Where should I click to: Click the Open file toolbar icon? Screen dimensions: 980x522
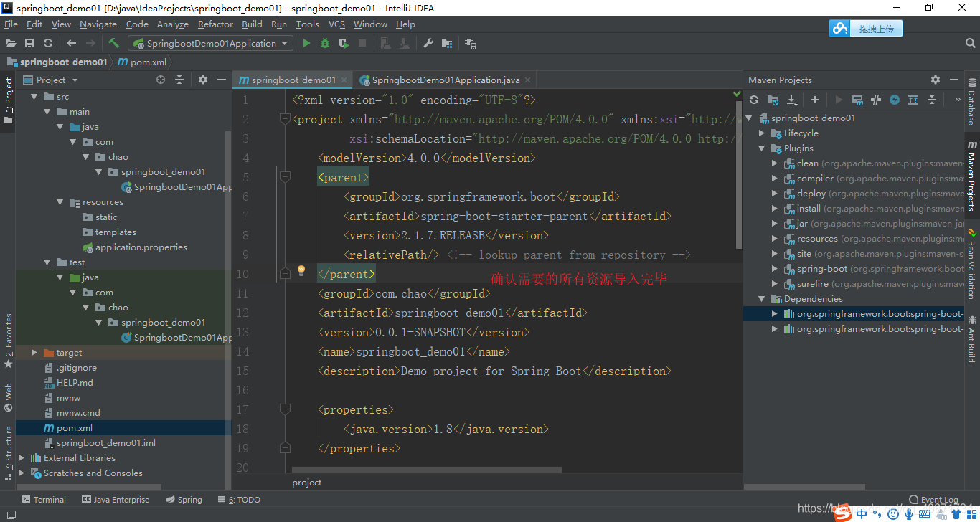point(11,43)
